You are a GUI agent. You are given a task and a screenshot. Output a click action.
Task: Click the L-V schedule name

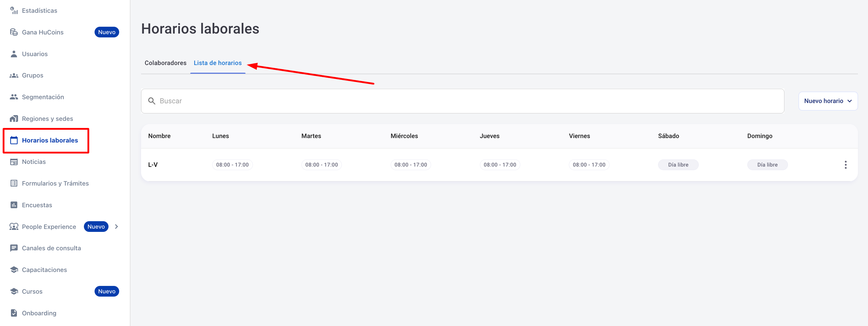pos(153,165)
